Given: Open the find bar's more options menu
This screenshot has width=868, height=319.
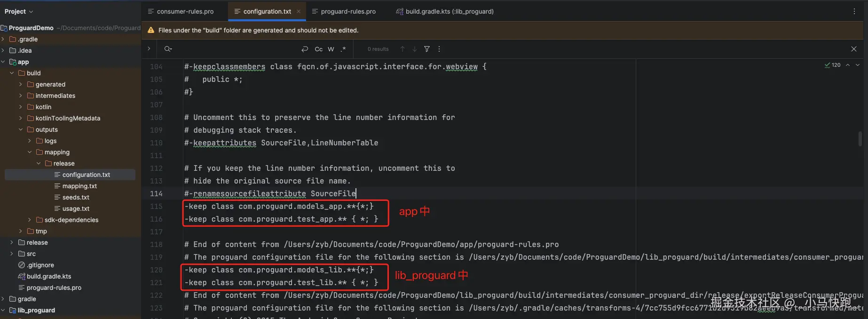Looking at the screenshot, I should coord(439,49).
